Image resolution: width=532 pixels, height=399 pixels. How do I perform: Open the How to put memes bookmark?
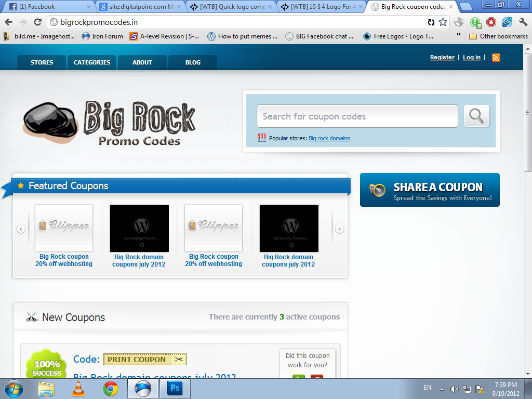[x=242, y=36]
